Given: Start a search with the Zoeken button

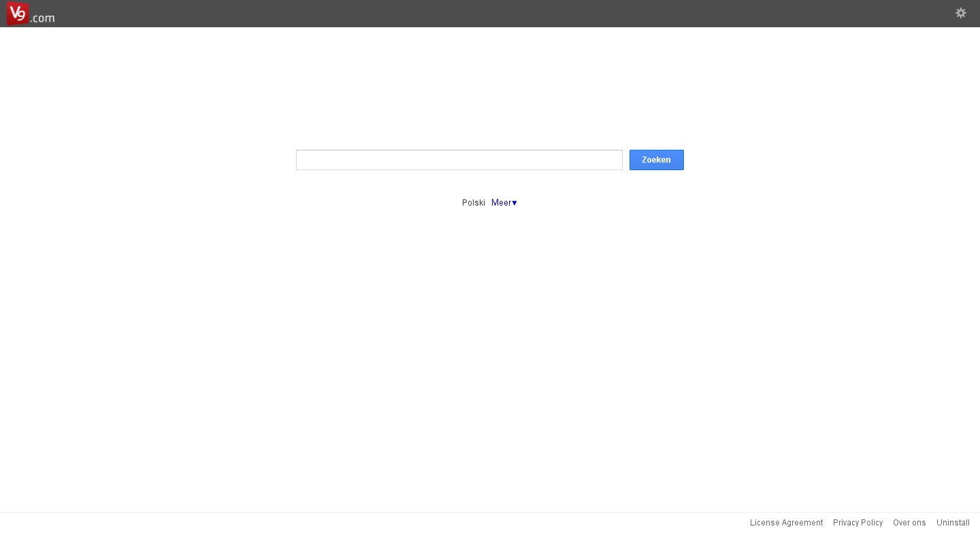Looking at the screenshot, I should [656, 160].
